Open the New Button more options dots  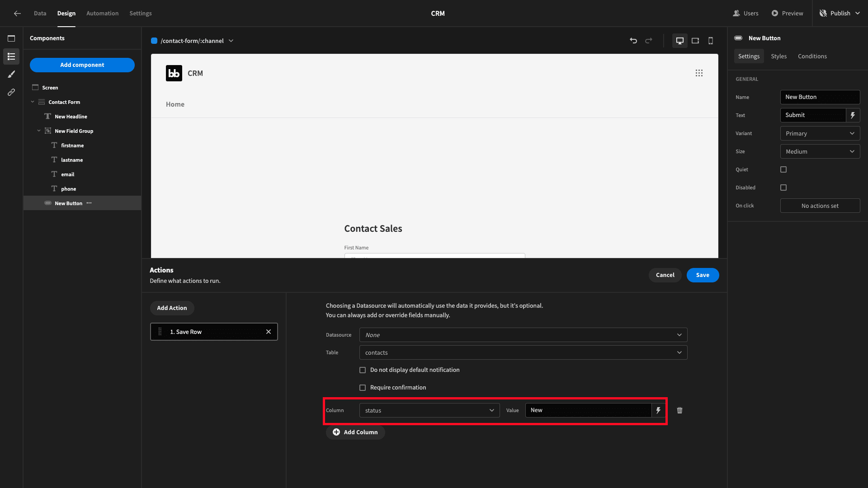(x=89, y=203)
